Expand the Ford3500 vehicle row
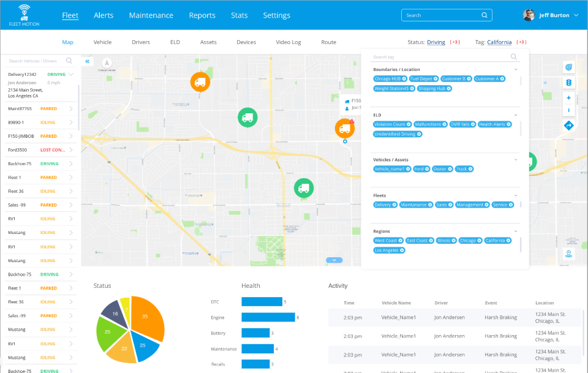This screenshot has height=373, width=588. click(70, 150)
